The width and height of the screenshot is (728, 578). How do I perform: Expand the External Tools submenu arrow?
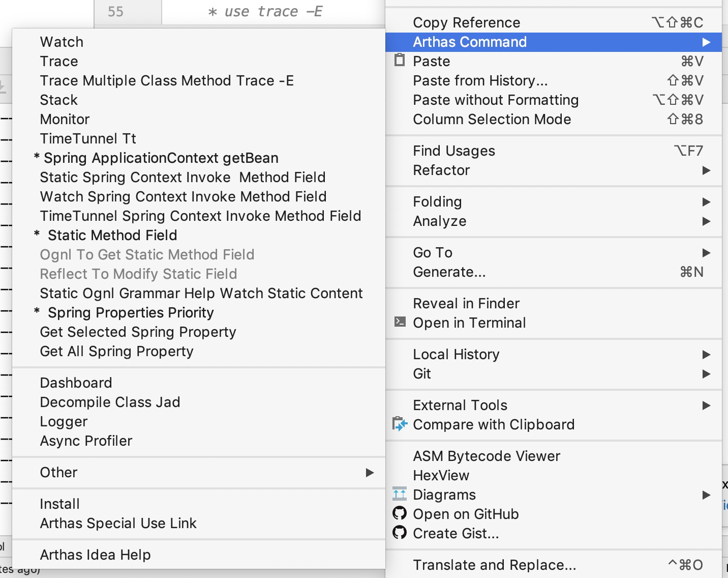tap(706, 406)
